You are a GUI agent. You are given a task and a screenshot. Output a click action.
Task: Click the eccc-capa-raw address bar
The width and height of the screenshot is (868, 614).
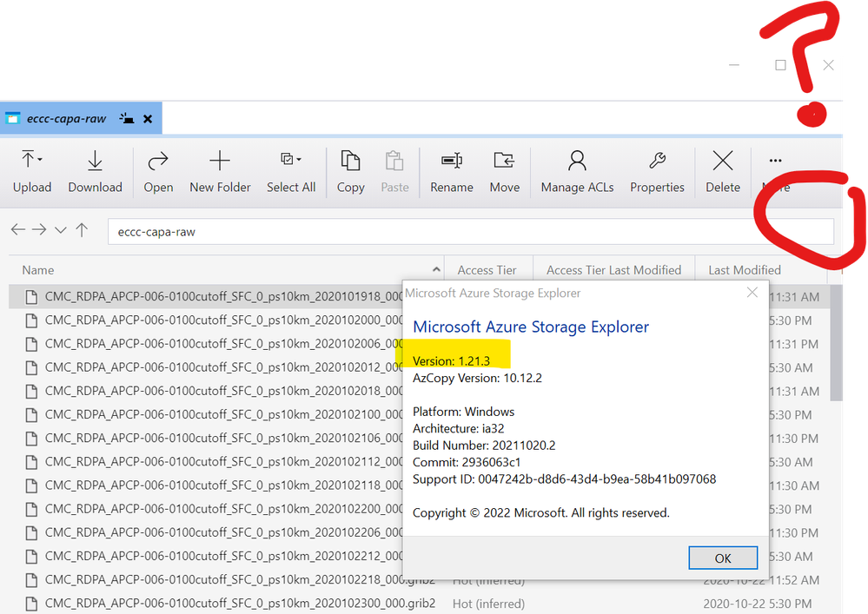[471, 232]
